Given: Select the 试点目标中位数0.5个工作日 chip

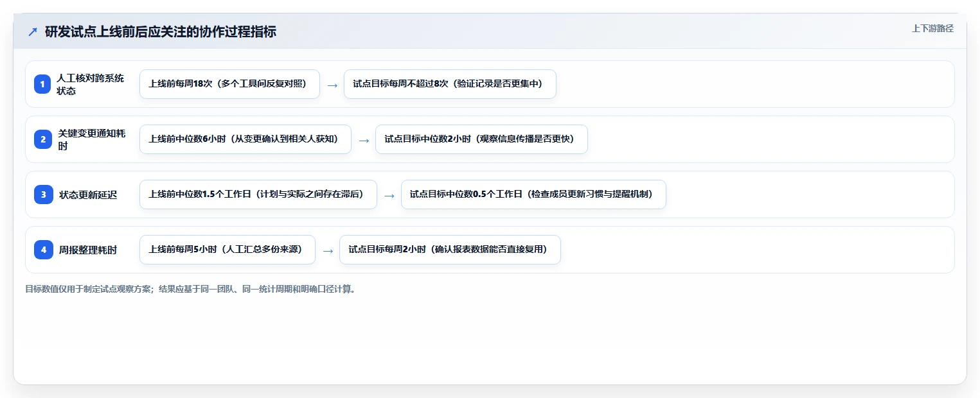Looking at the screenshot, I should pyautogui.click(x=533, y=195).
